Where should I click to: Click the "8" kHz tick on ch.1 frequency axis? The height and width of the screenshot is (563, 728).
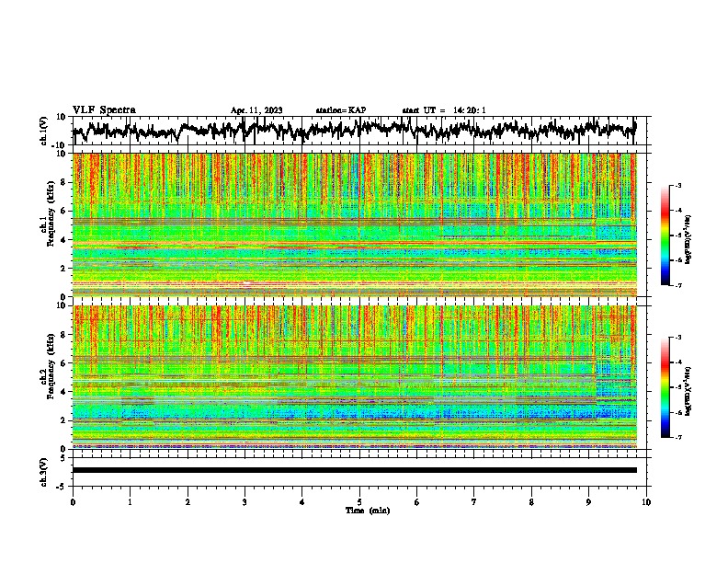63,182
